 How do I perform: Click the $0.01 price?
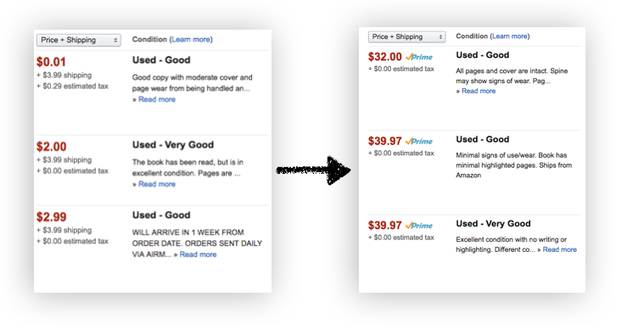point(51,62)
